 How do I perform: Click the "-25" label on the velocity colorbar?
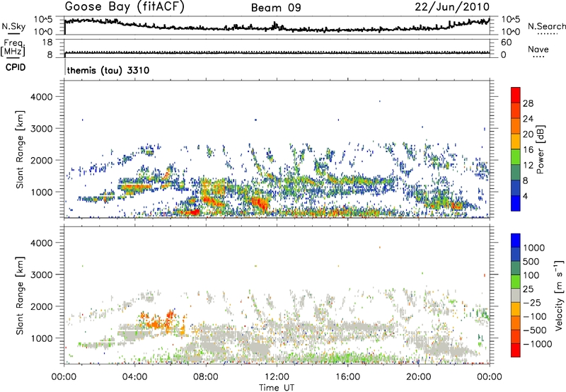point(532,302)
